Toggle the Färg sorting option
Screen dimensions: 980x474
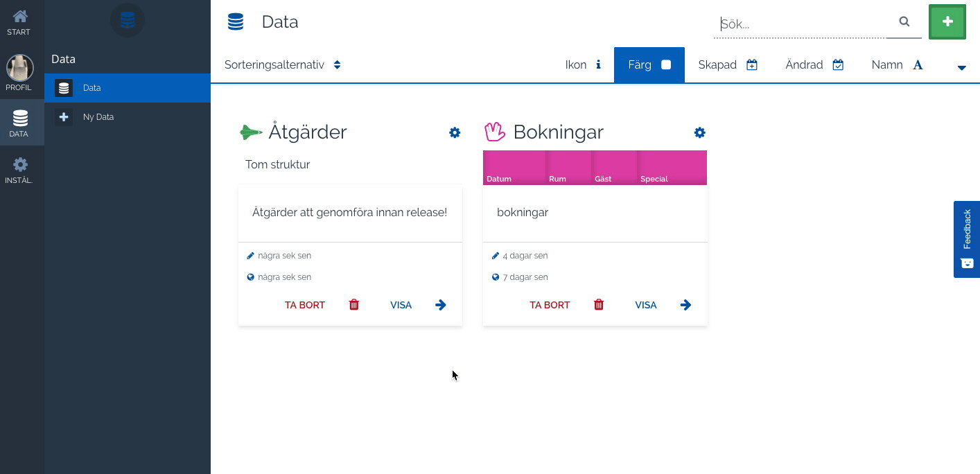[649, 65]
